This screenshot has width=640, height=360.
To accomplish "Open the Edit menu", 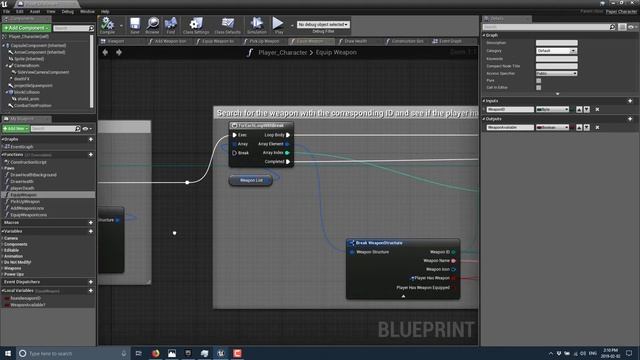I will point(20,11).
